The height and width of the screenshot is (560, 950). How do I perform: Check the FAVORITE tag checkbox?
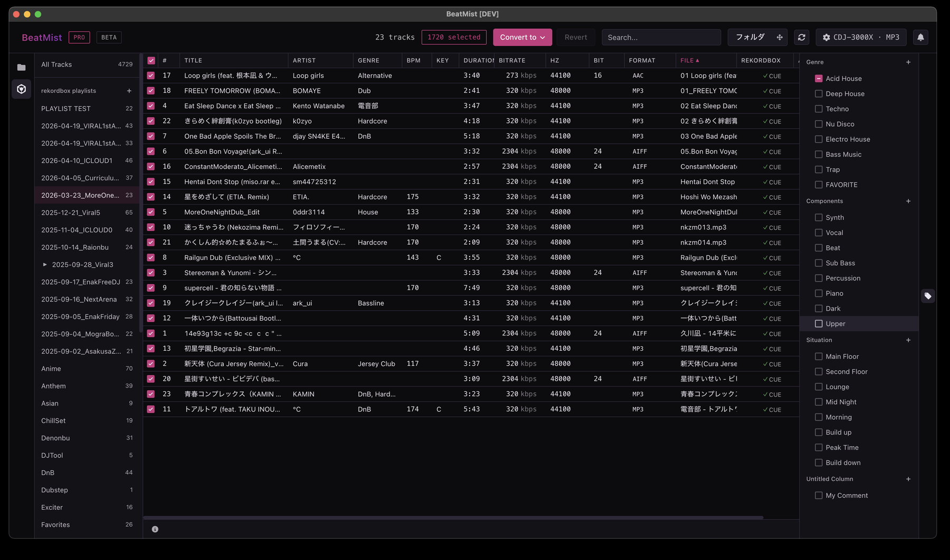pos(819,185)
